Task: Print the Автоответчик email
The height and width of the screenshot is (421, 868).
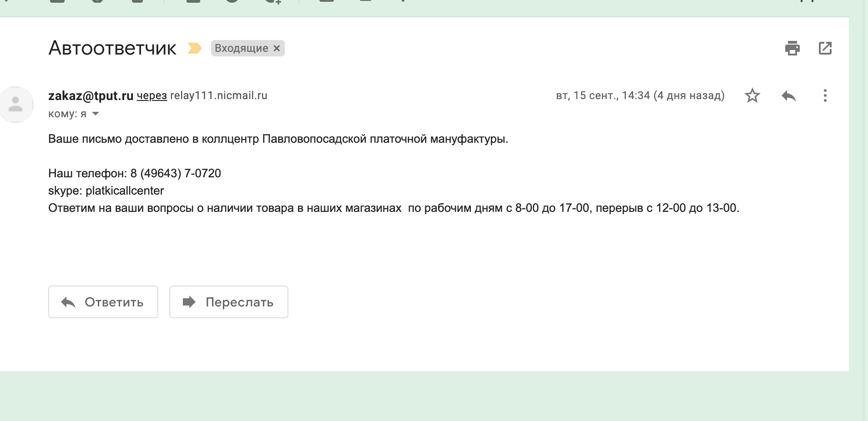Action: coord(792,48)
